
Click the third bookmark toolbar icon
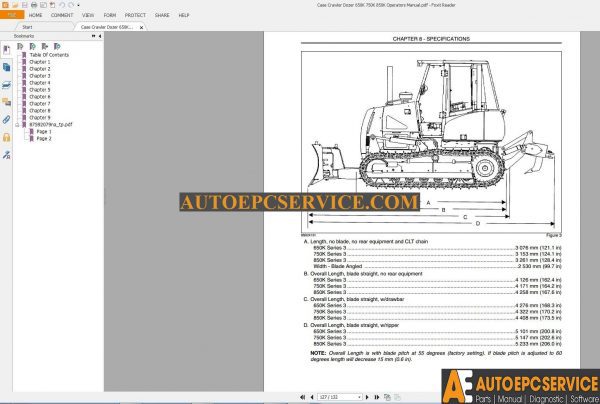(45, 46)
